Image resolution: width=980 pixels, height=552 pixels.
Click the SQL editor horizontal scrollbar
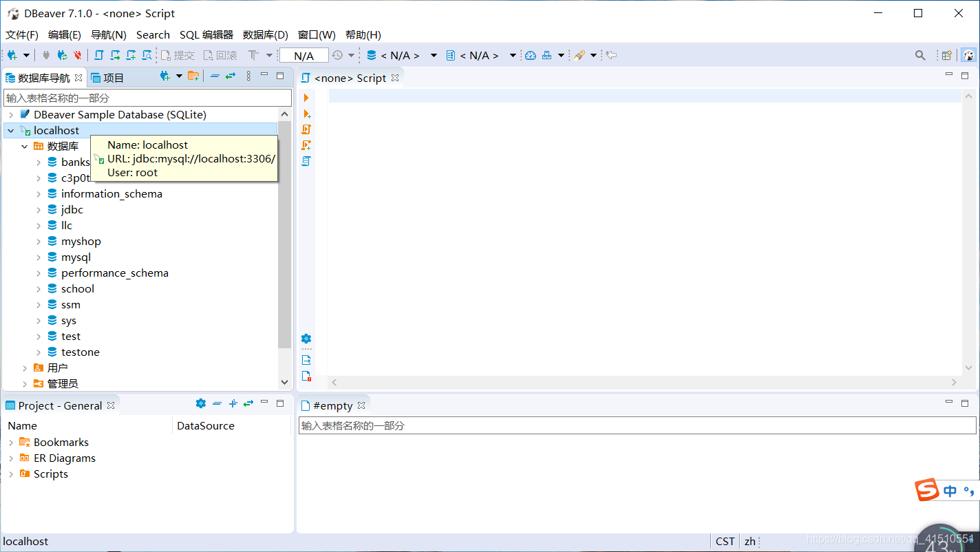point(643,382)
